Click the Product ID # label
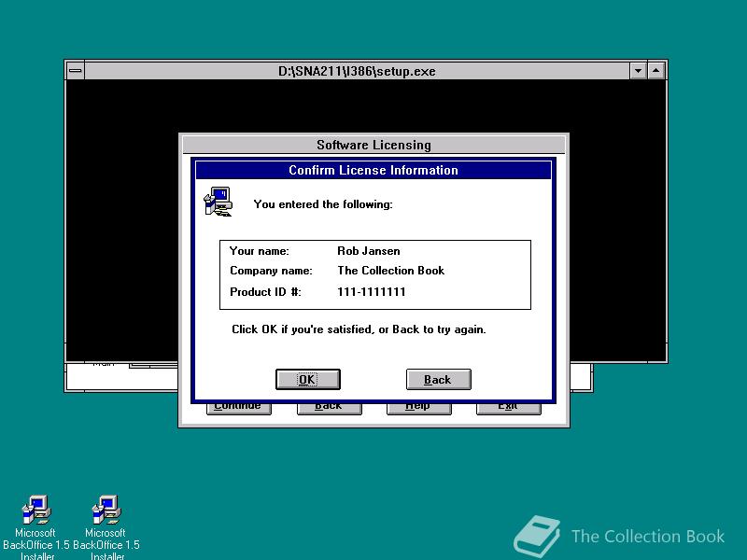Viewport: 747px width, 560px height. tap(265, 292)
